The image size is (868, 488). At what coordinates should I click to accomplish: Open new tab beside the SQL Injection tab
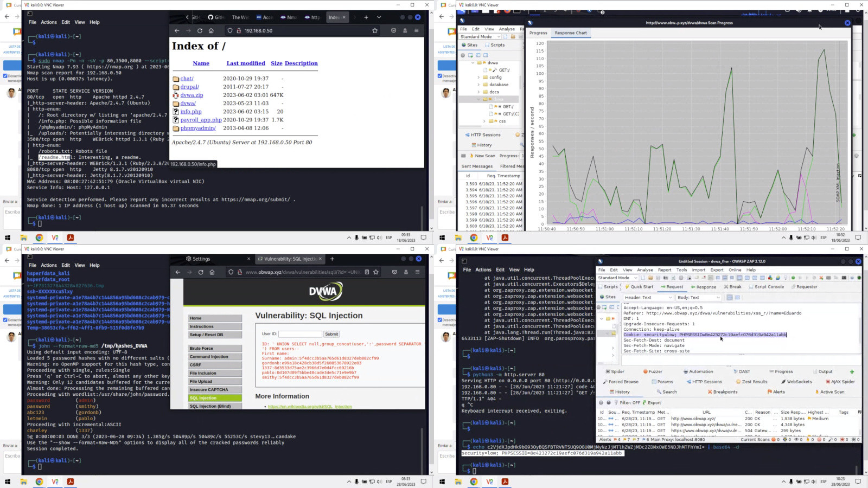coord(332,259)
